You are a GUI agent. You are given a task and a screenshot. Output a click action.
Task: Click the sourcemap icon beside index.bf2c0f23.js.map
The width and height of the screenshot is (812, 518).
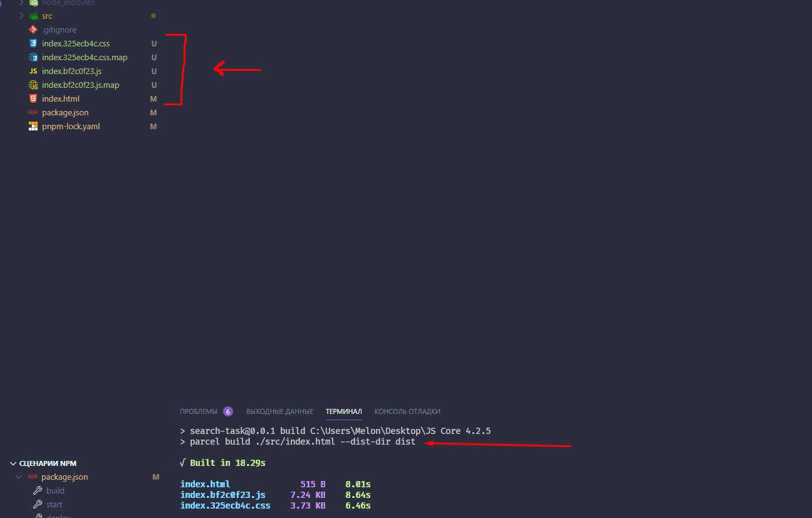[33, 85]
